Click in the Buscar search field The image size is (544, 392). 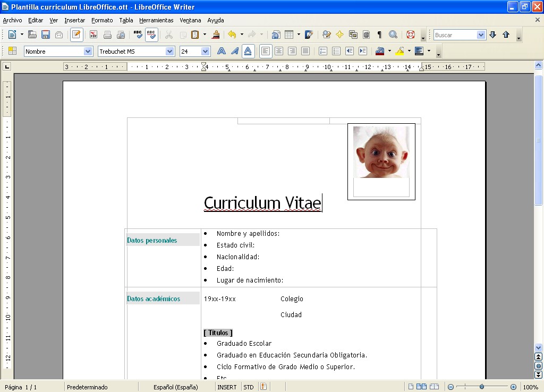pos(455,35)
